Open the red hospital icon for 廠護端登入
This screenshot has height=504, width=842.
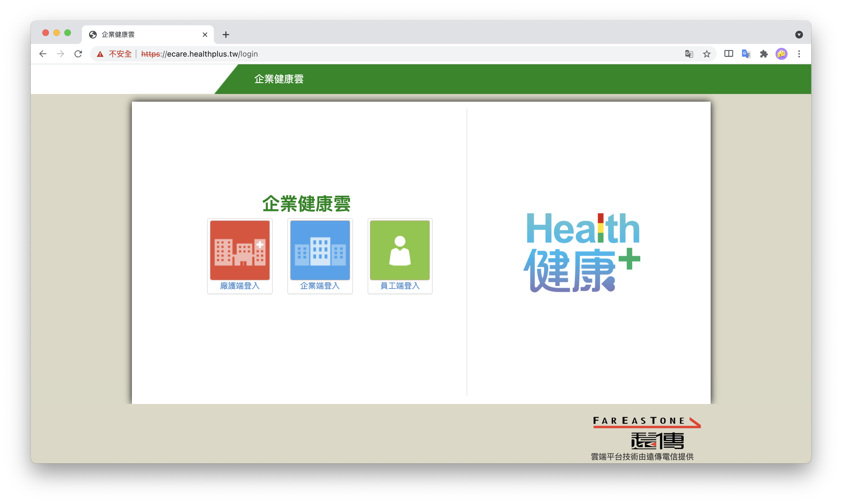click(x=240, y=250)
